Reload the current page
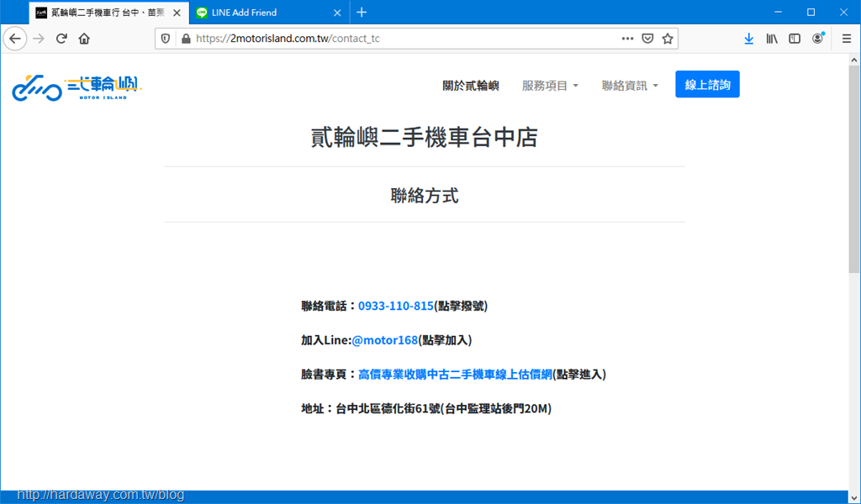The image size is (861, 504). [x=61, y=39]
